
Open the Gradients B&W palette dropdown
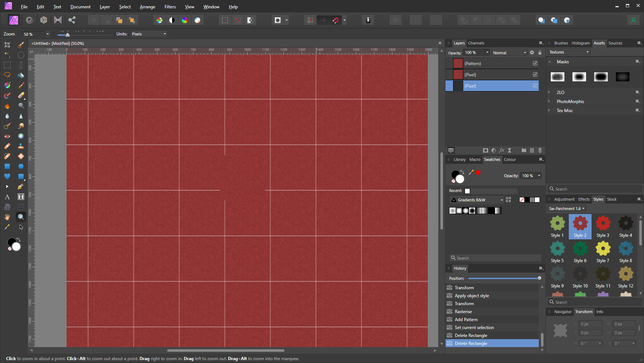(x=477, y=200)
